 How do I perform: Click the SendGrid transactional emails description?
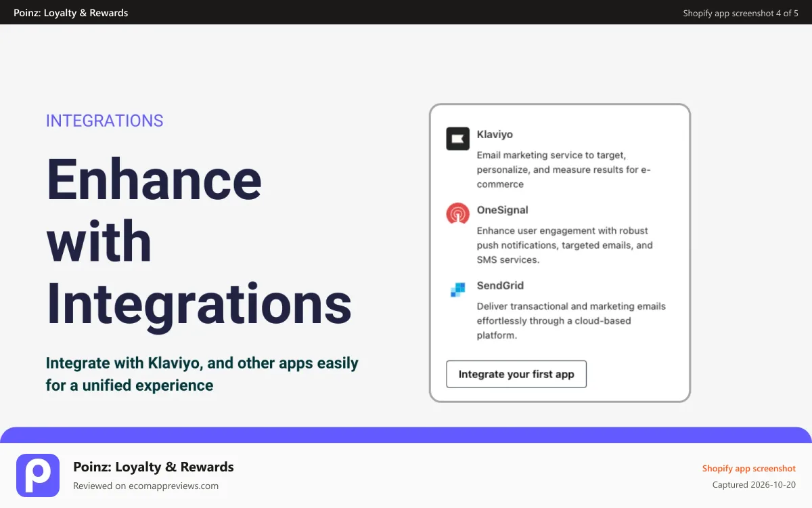click(x=571, y=321)
